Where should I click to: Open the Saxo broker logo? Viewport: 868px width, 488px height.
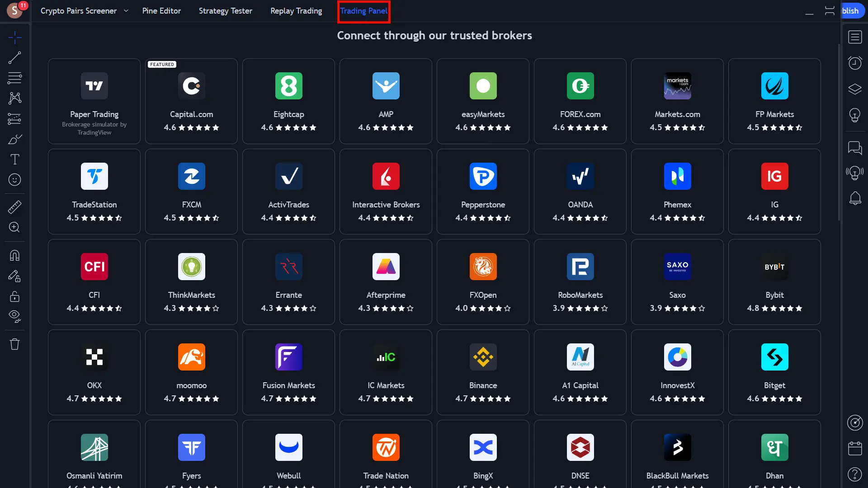tap(677, 267)
